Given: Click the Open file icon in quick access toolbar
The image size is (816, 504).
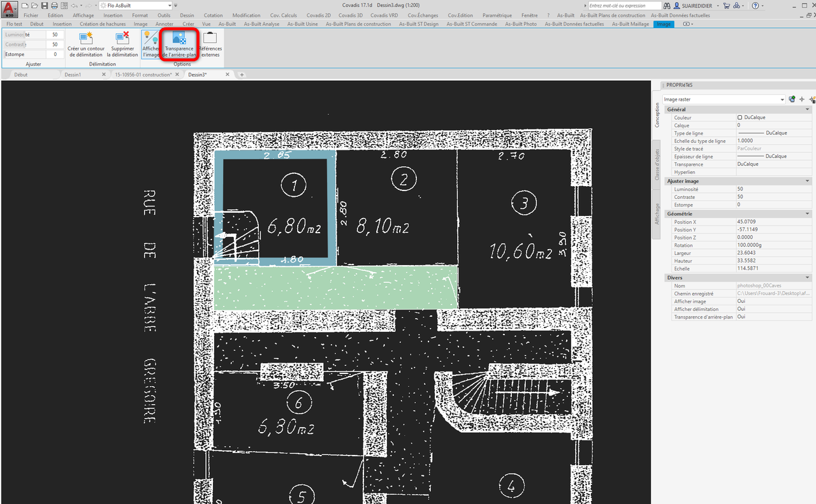Looking at the screenshot, I should tap(34, 6).
